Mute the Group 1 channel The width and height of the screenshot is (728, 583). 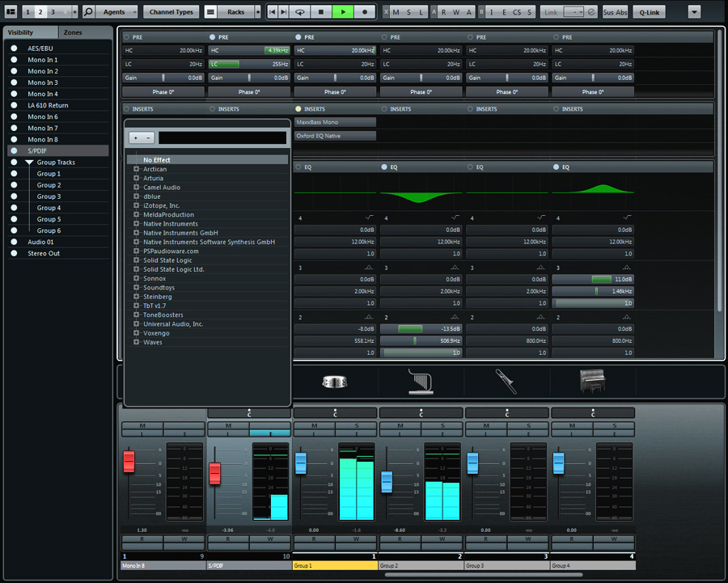(314, 425)
